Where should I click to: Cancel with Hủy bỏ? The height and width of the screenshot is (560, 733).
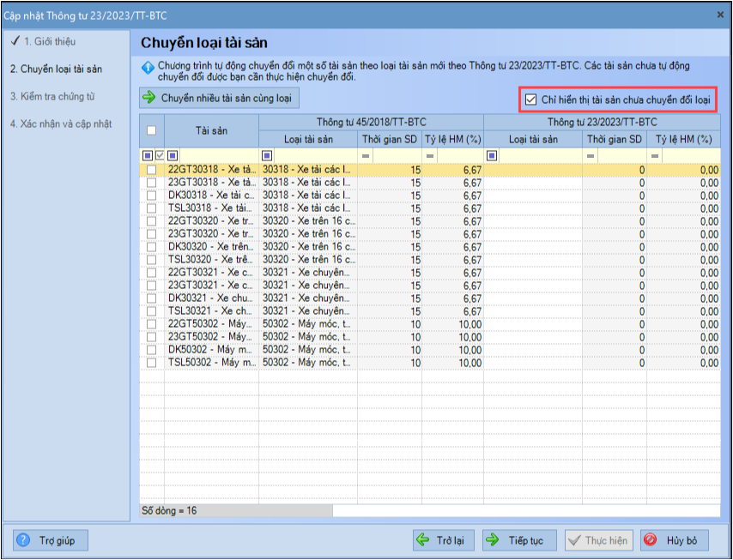click(675, 540)
